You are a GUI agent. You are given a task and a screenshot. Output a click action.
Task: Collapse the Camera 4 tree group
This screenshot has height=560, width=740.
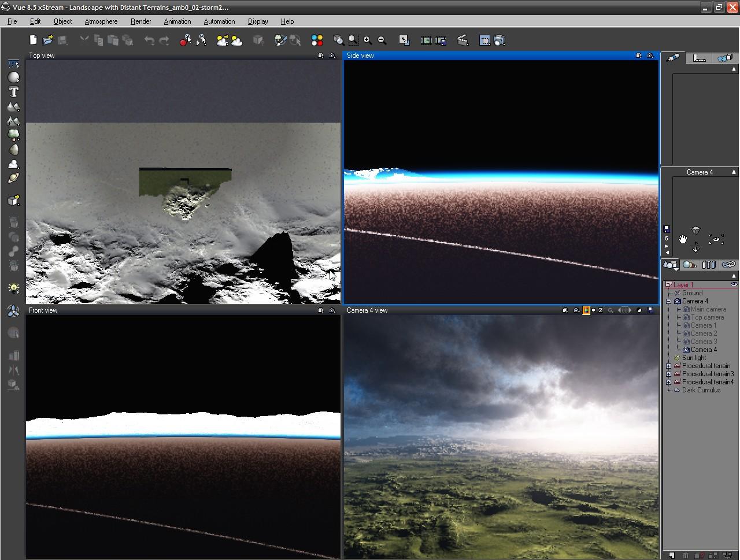click(669, 301)
